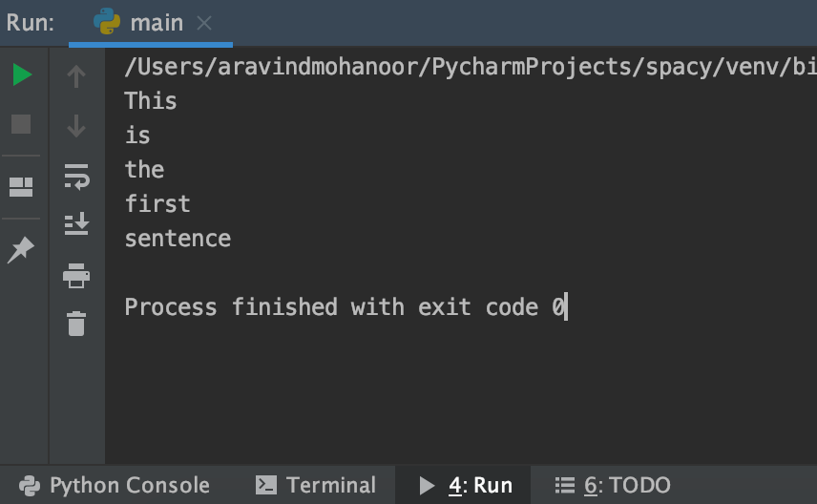Click the 'Process finished with exit code 0' line
This screenshot has height=504, width=817.
pos(344,306)
